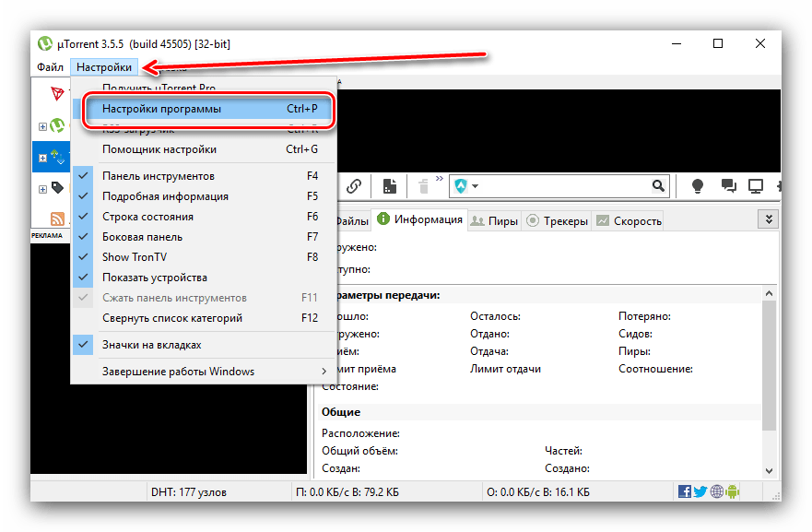Click the search magnifier icon
The width and height of the screenshot is (812, 532).
click(659, 186)
